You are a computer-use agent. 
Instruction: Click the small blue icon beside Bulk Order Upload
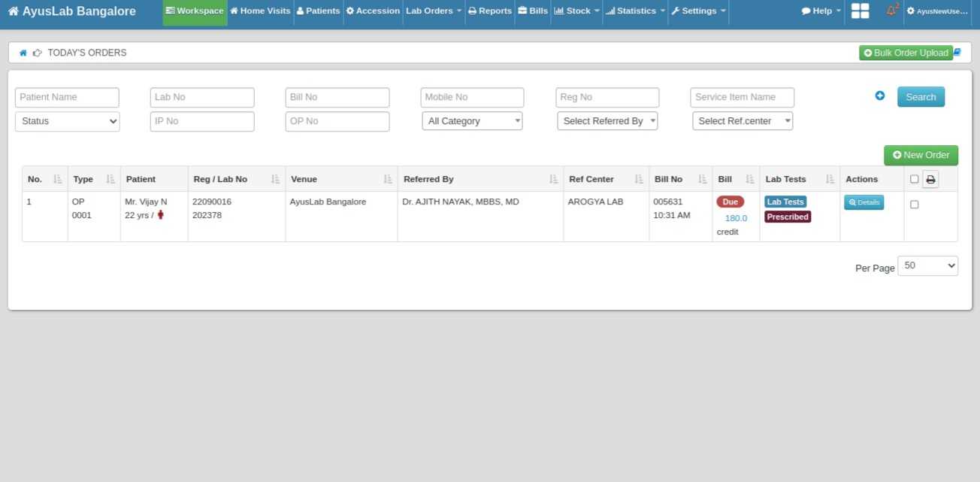click(x=955, y=52)
